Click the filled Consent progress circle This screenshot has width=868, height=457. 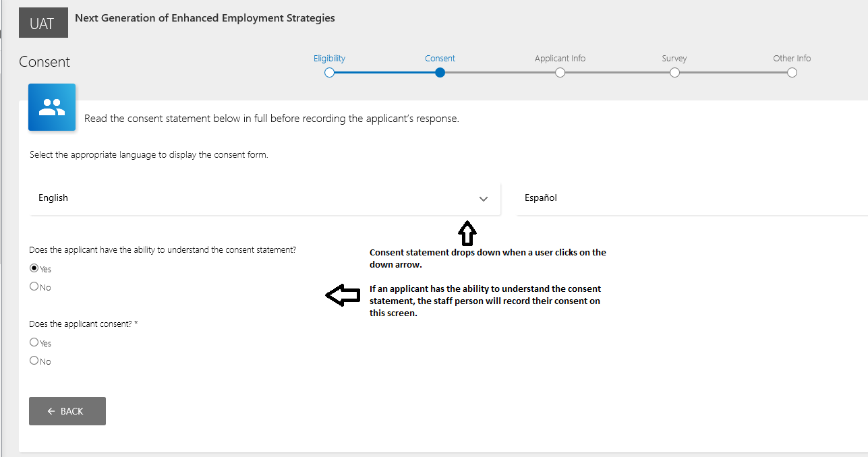coord(440,73)
